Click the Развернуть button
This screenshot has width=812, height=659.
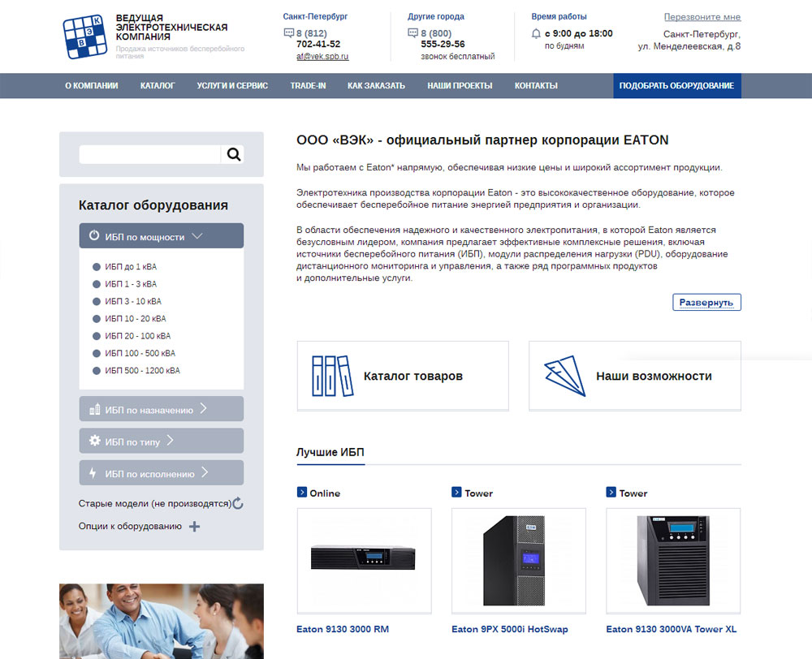point(706,303)
